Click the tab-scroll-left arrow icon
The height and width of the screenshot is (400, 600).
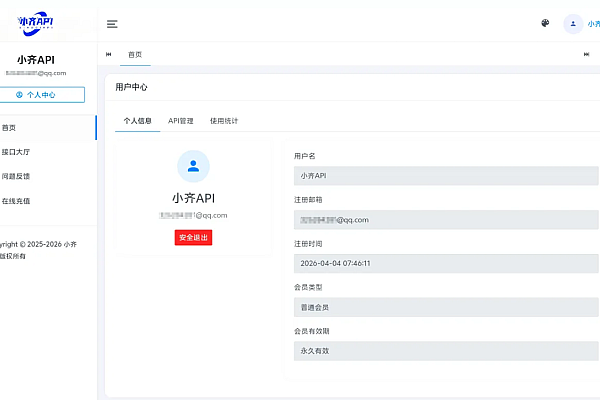pos(109,54)
